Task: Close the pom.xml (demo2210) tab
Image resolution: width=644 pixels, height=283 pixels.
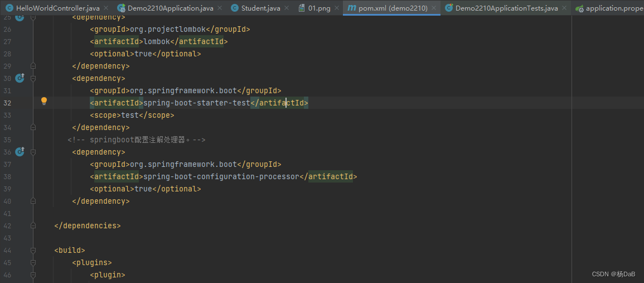Action: tap(434, 8)
